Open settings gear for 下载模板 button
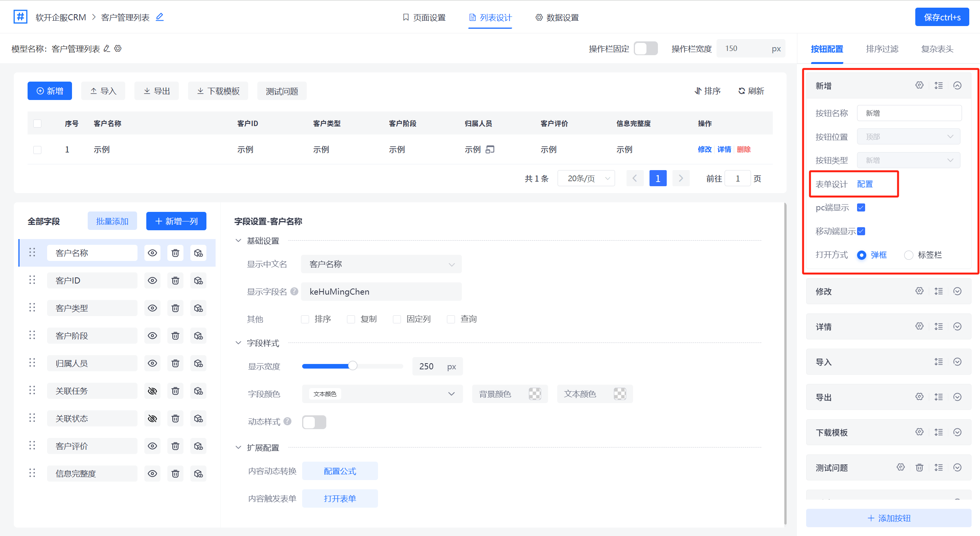980x536 pixels. point(919,432)
